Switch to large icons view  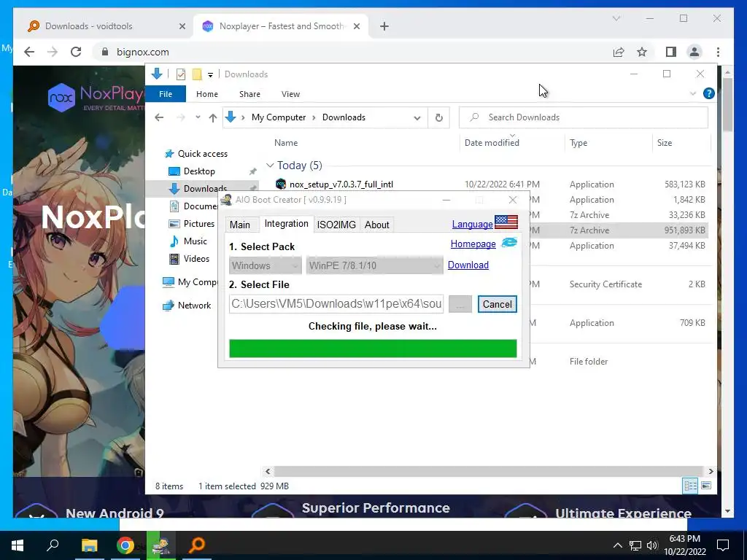706,486
